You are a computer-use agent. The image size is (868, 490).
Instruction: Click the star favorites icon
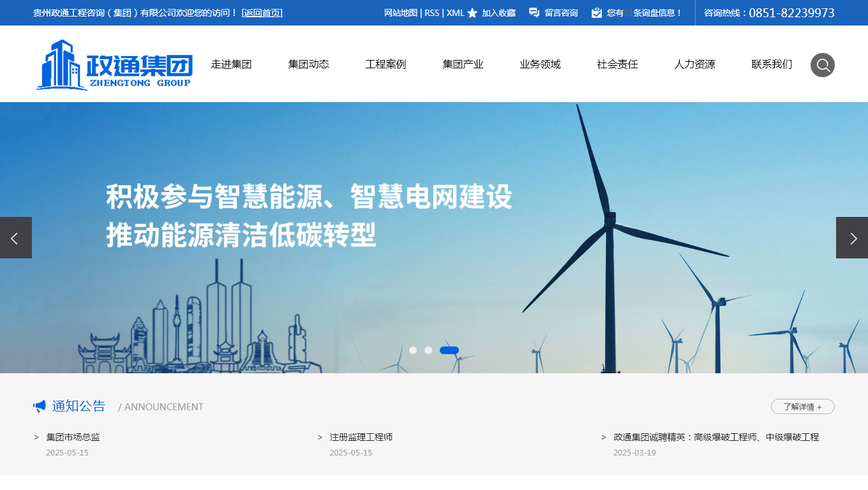472,13
